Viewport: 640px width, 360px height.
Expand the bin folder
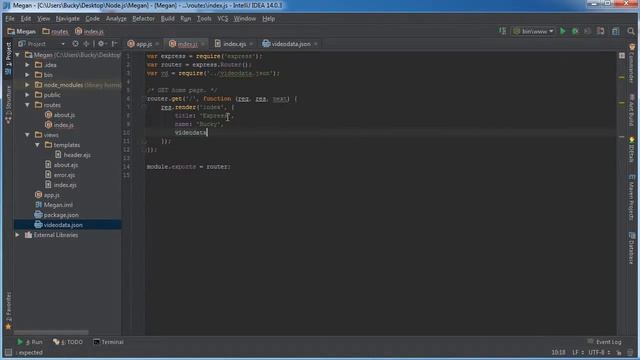click(27, 75)
